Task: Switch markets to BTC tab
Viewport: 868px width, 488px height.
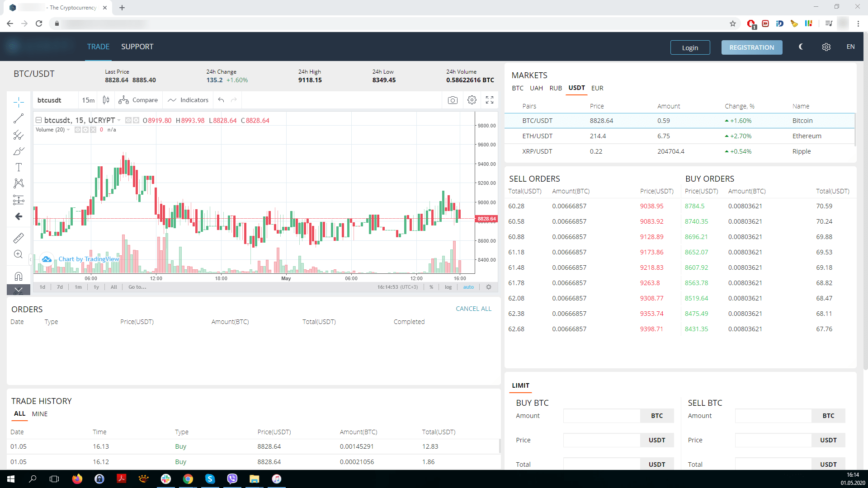Action: 518,88
